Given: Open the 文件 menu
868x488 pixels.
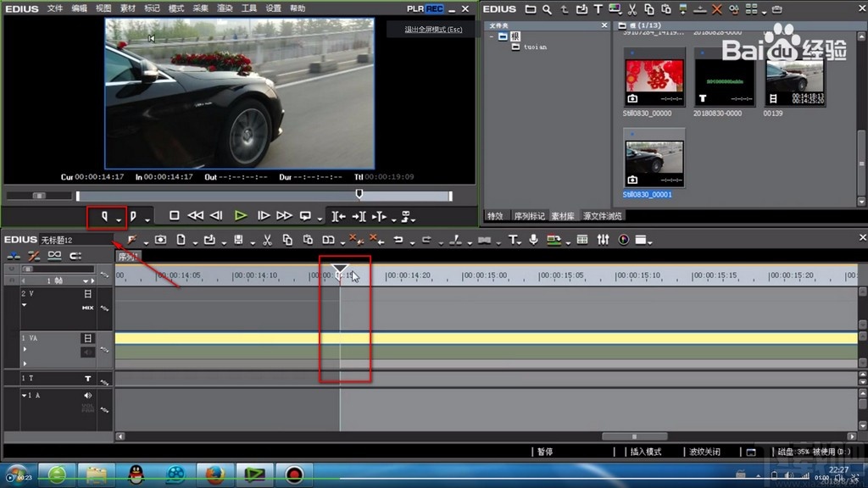Looking at the screenshot, I should click(55, 8).
